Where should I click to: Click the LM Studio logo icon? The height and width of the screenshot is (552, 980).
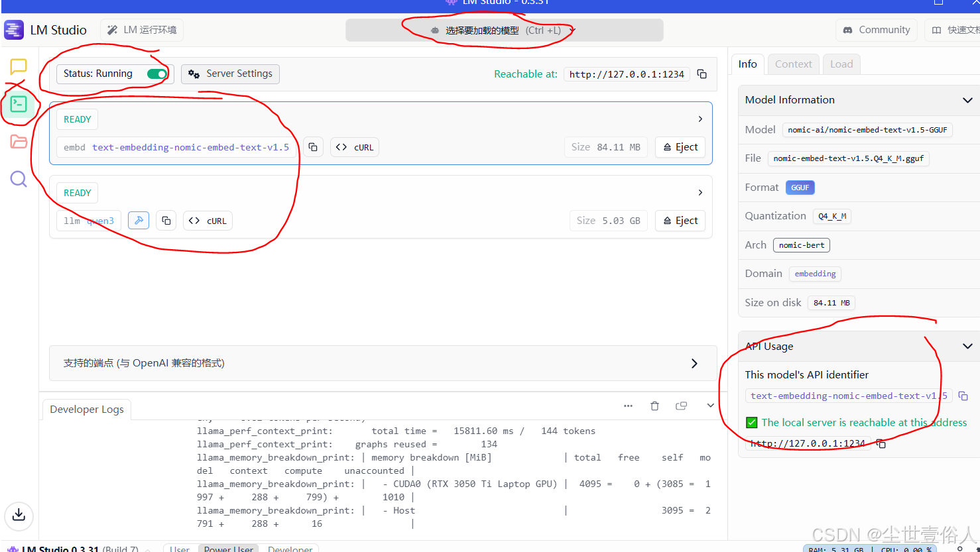click(x=13, y=30)
